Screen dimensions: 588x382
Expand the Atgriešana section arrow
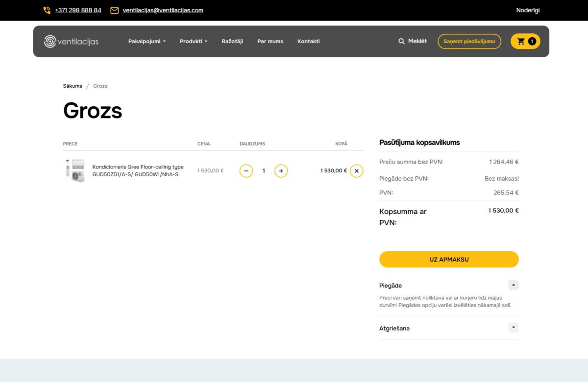click(x=514, y=328)
